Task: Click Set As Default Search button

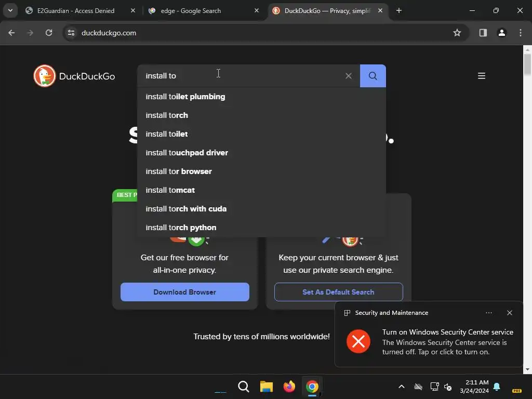Action: click(339, 292)
